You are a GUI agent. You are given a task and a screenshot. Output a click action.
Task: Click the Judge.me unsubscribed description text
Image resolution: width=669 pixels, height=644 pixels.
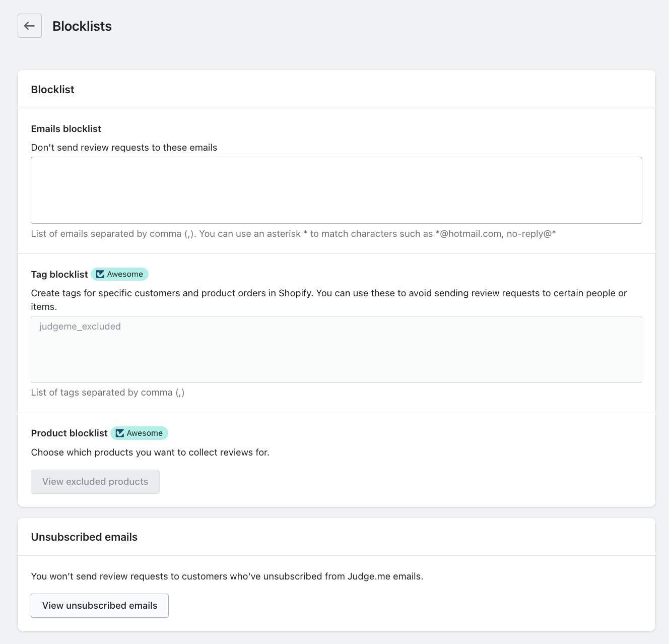tap(227, 576)
